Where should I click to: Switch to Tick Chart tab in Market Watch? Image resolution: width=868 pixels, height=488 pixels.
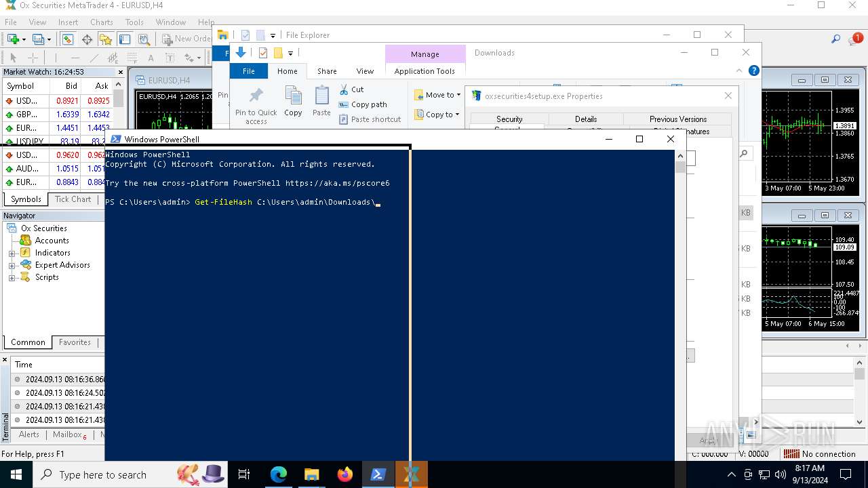pos(73,199)
